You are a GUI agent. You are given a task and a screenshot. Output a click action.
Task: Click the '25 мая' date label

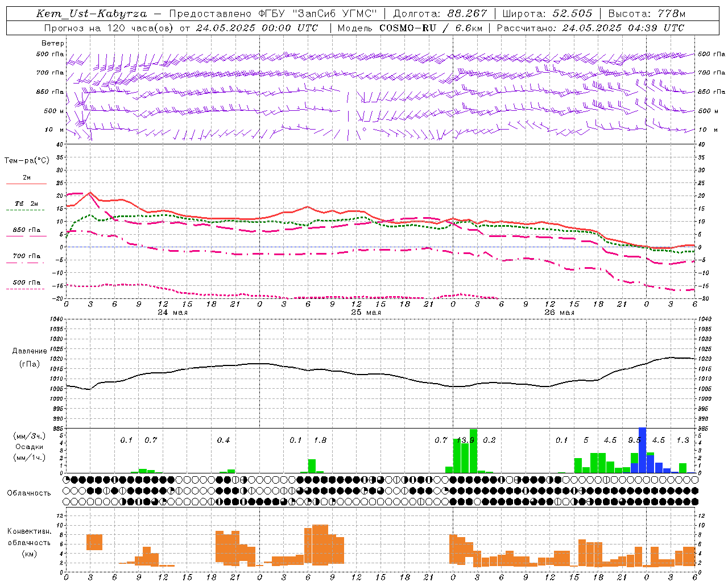[x=366, y=313]
